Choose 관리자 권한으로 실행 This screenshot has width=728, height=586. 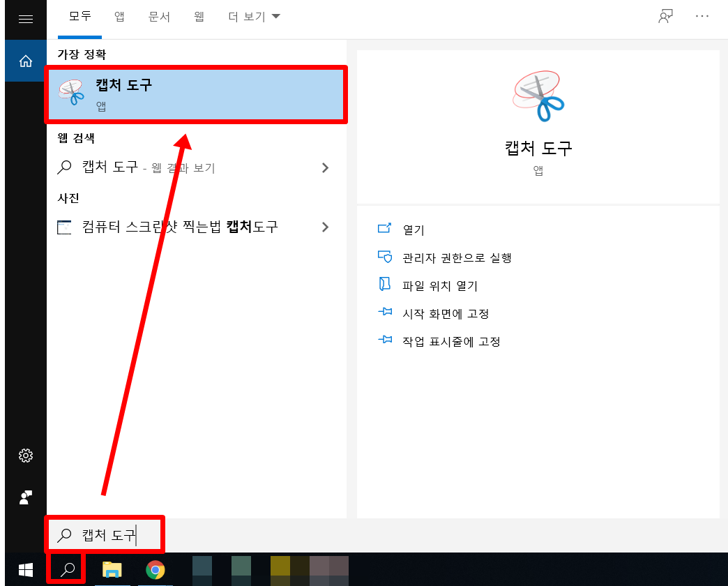pyautogui.click(x=457, y=257)
